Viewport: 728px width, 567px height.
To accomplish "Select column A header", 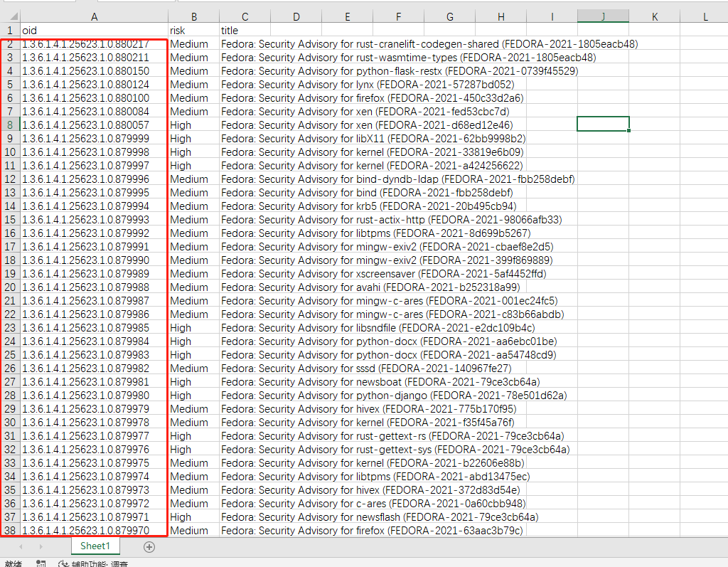I will [95, 17].
